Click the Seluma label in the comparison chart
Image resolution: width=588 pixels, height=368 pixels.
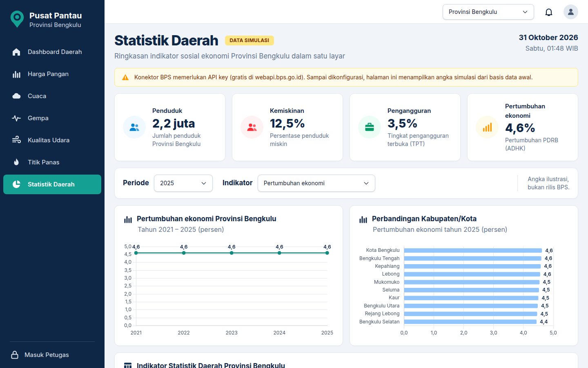391,290
